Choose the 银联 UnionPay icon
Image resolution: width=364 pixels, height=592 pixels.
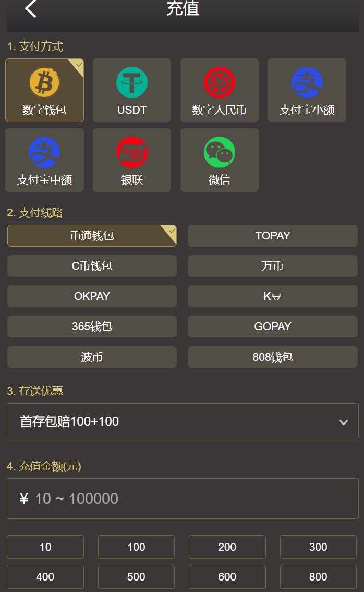click(132, 153)
